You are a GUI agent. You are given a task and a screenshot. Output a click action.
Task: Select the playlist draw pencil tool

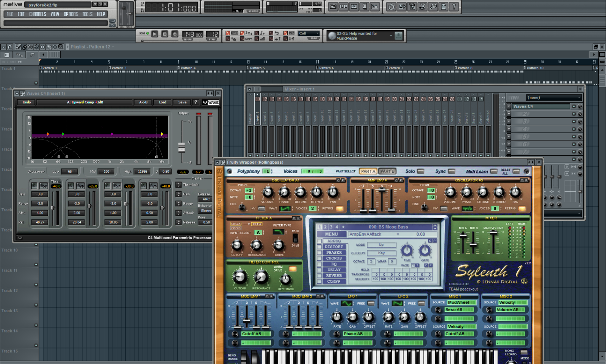[x=18, y=47]
